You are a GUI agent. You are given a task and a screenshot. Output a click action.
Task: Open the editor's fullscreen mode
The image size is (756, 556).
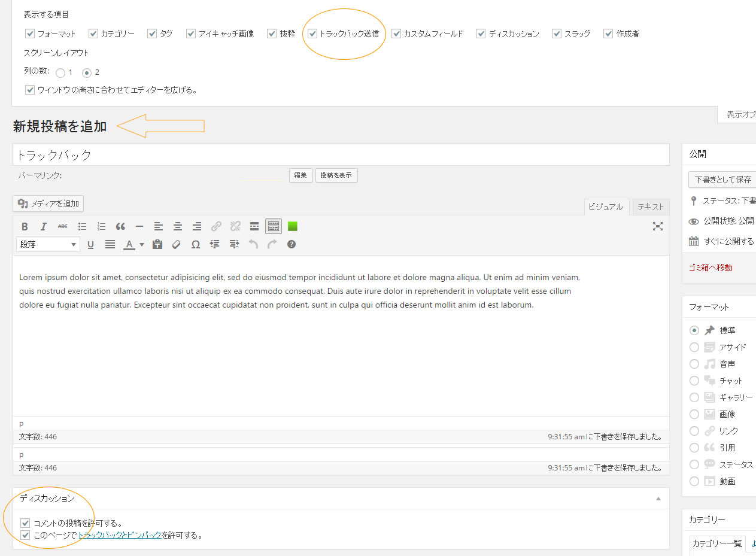pyautogui.click(x=658, y=226)
